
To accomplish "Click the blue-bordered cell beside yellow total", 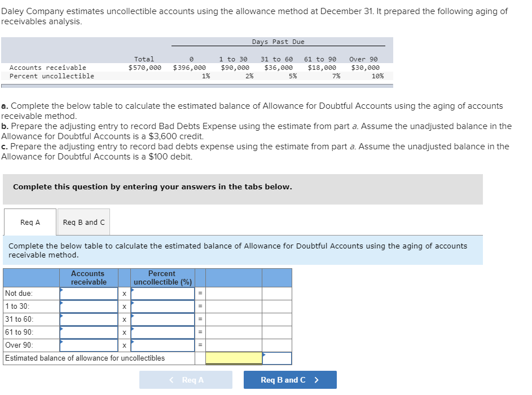I will 277,358.
